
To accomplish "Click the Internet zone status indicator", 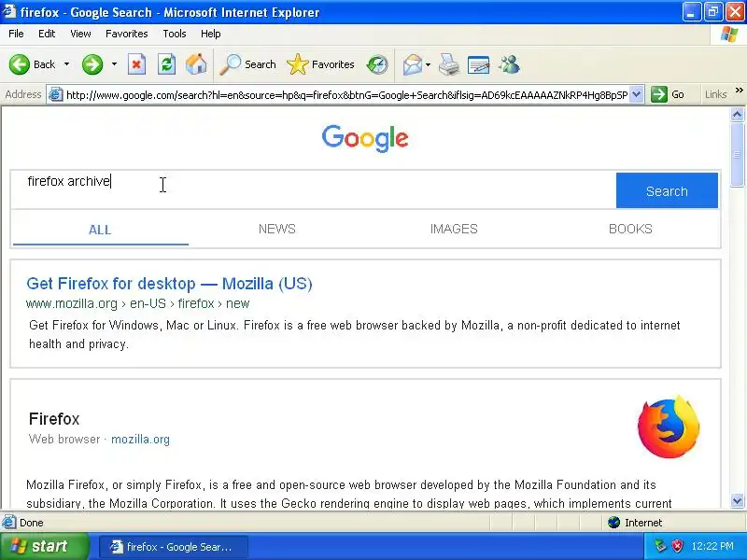I will coord(635,523).
